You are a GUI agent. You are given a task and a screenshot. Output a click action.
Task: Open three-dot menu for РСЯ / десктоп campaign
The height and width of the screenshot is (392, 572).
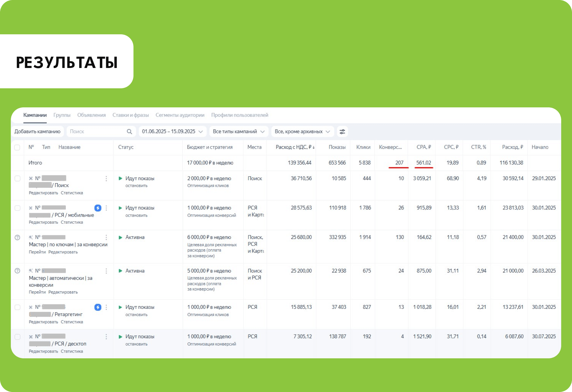[106, 337]
